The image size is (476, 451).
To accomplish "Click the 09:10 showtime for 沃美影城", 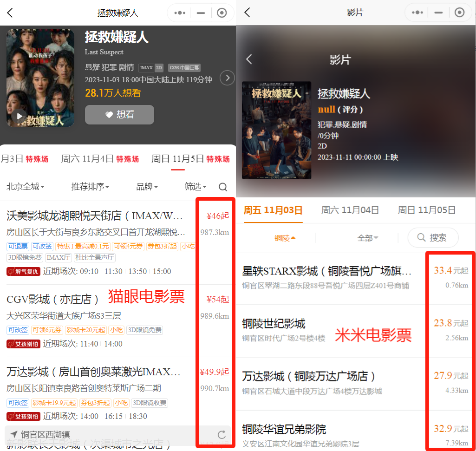I will tap(89, 271).
